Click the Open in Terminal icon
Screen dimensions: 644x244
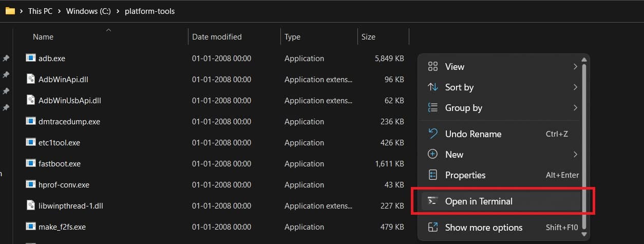(x=432, y=201)
